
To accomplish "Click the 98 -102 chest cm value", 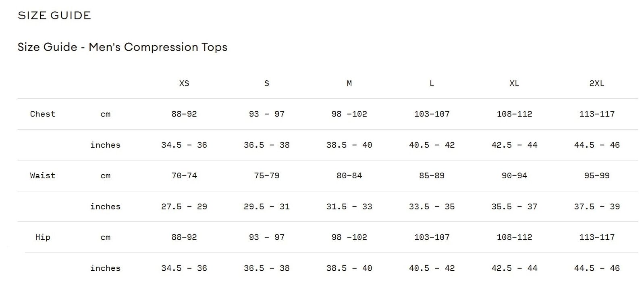I will coord(349,114).
